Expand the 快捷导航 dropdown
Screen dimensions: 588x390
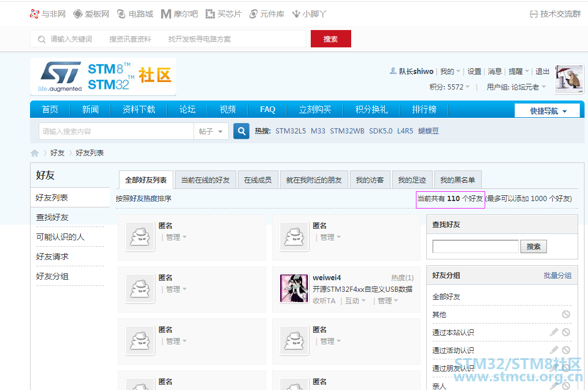click(548, 110)
